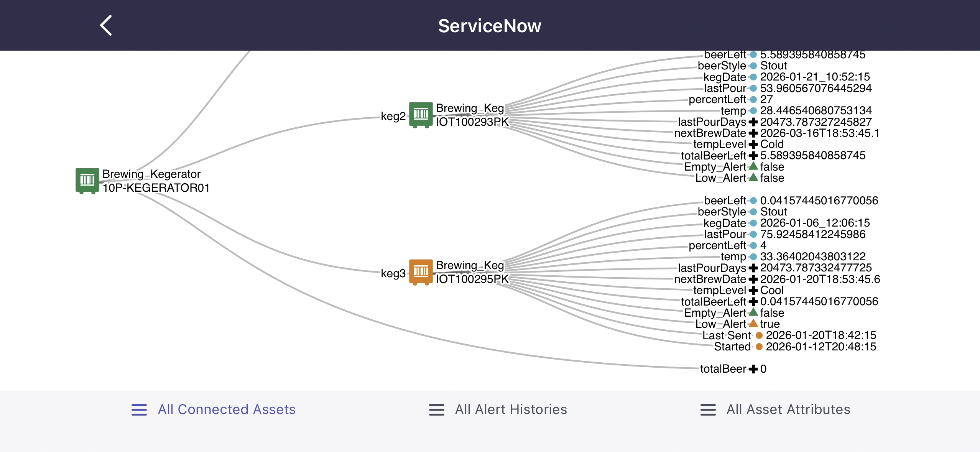The image size is (980, 452).
Task: Click the keg2 percentLeft value 27
Action: (766, 99)
